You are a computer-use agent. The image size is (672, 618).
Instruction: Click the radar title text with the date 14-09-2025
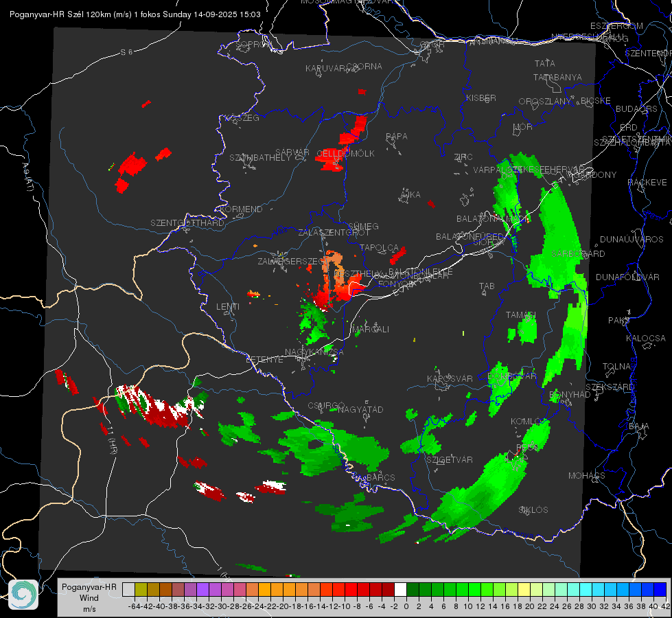point(135,14)
